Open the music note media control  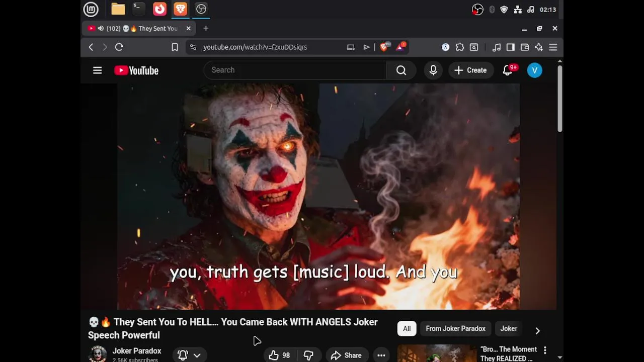(x=497, y=47)
